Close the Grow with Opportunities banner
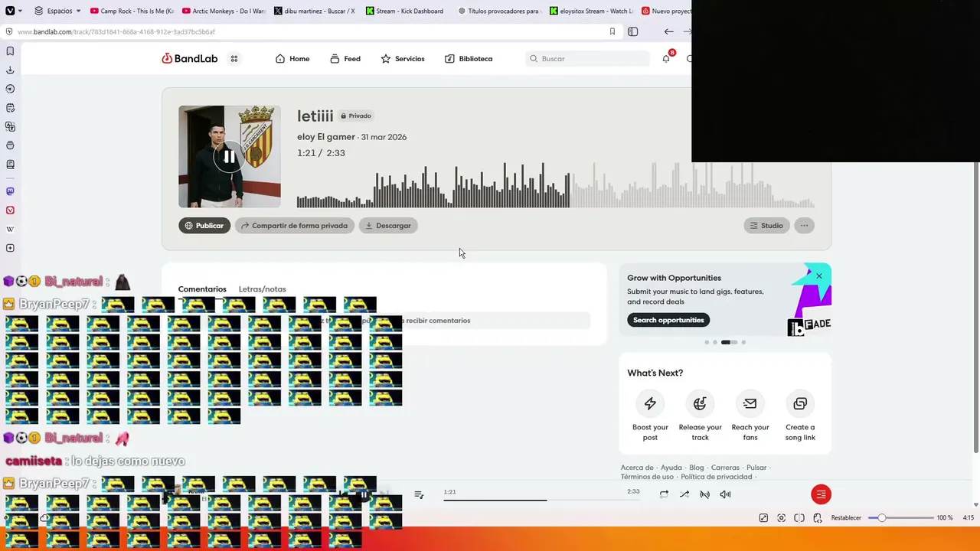 (819, 276)
